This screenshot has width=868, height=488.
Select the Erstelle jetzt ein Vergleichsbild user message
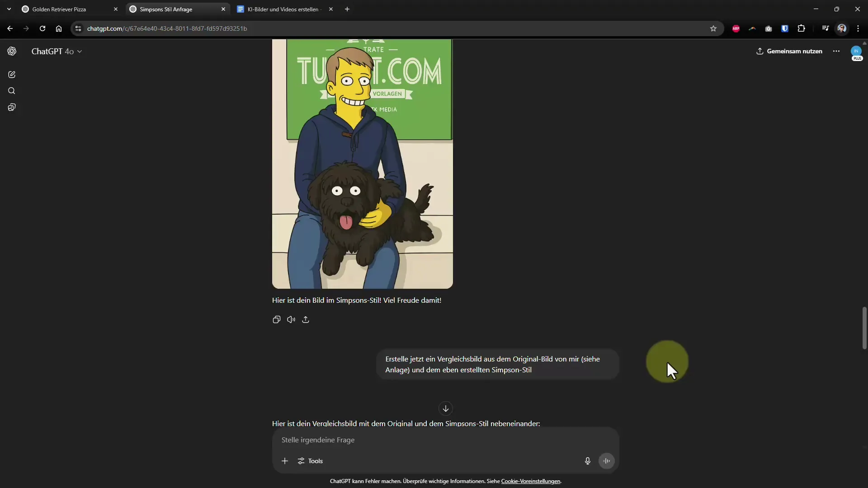coord(497,364)
